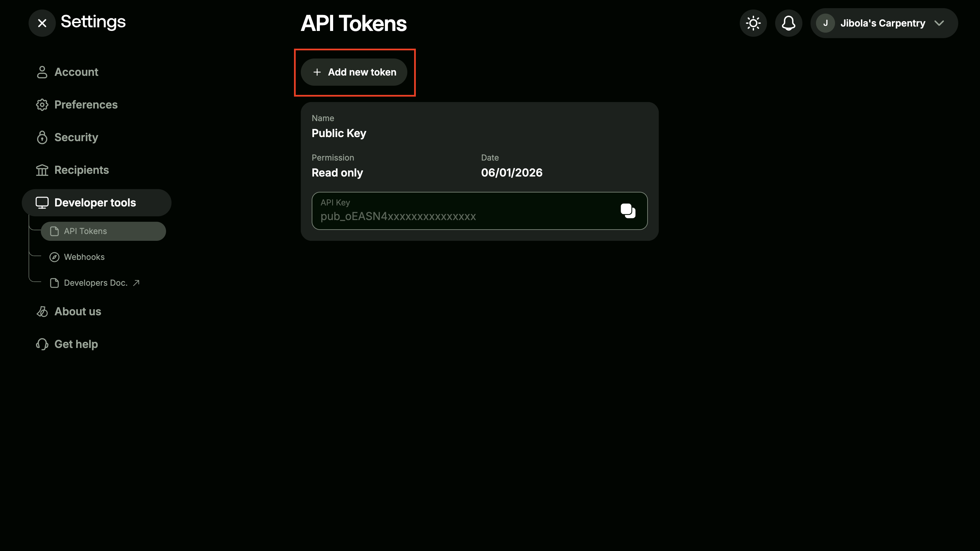Open notifications bell icon
This screenshot has width=980, height=551.
[x=788, y=23]
